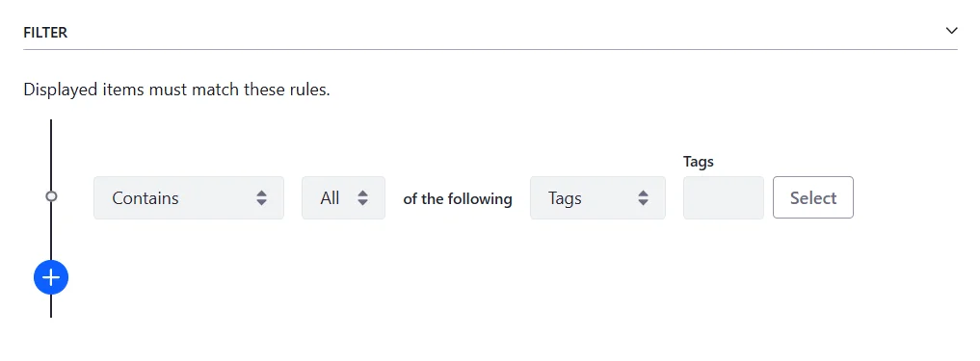Click the Select button next to Tags field
Viewport: 980px width, 361px height.
tap(813, 197)
